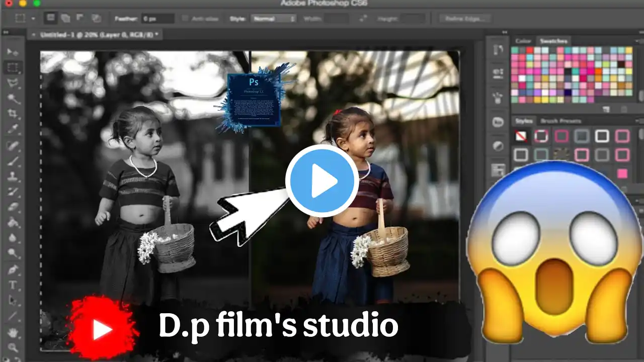Select the Hand tool
This screenshot has width=644, height=362.
pos(13,332)
